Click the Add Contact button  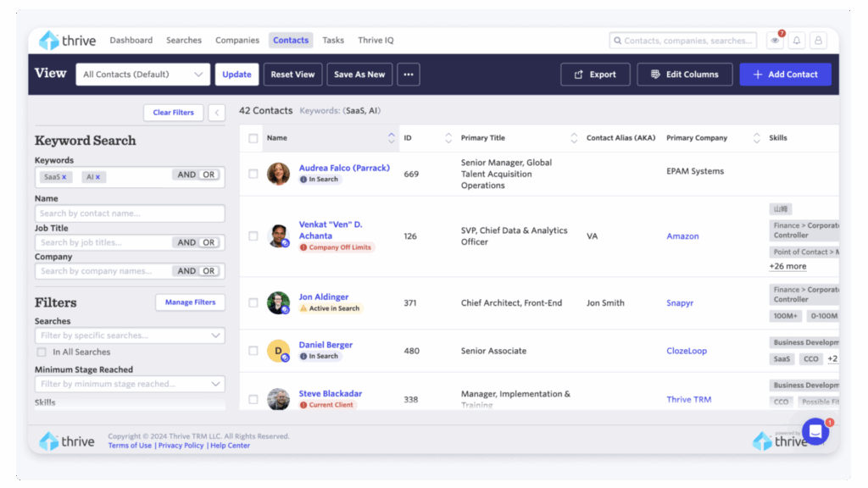[x=785, y=75]
